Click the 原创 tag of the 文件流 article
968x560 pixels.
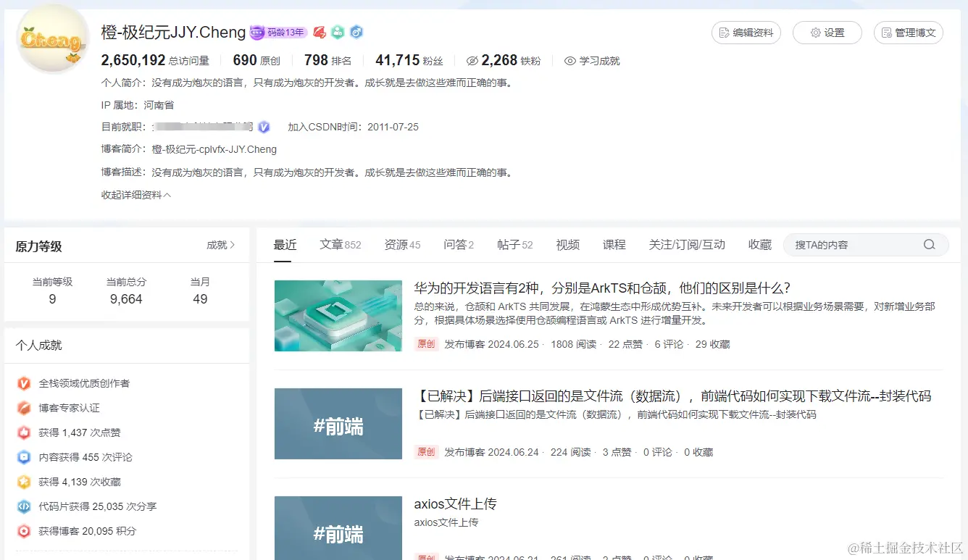[x=426, y=452]
